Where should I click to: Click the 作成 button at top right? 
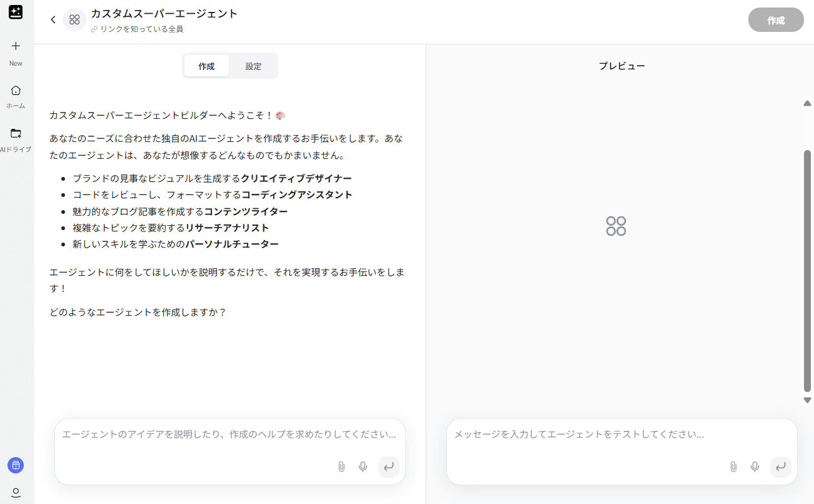775,20
